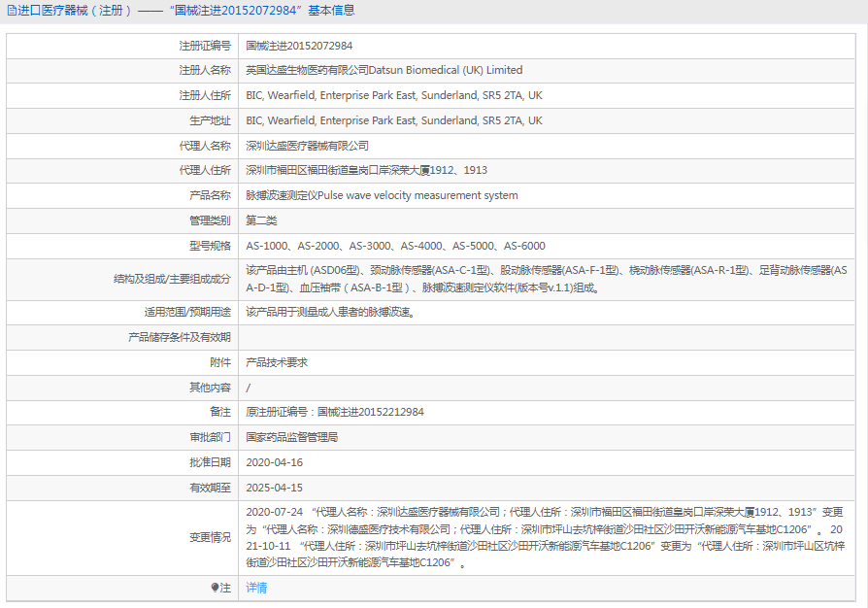The width and height of the screenshot is (868, 608).
Task: Click the 注册人名称 row label
Action: coord(205,70)
